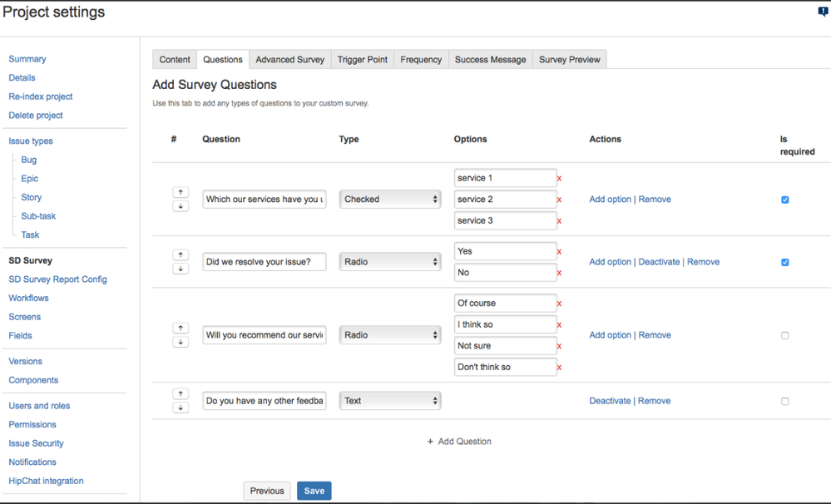
Task: Open the Frequency tab
Action: 421,59
